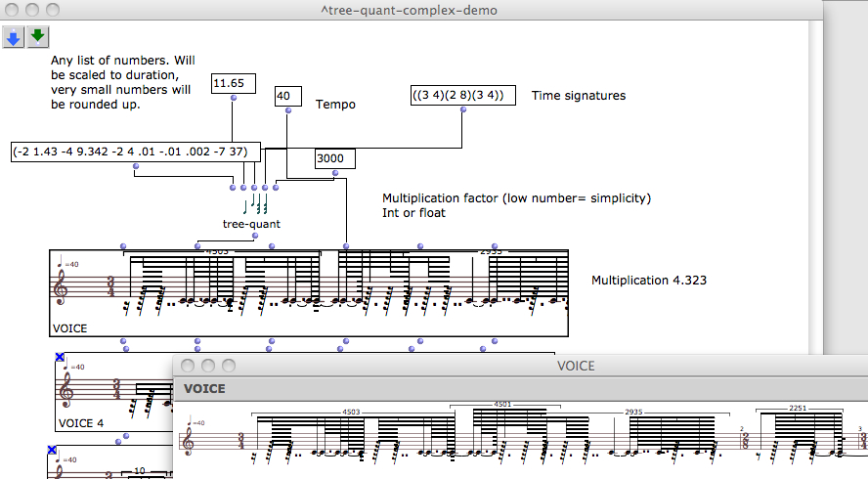Click the number list starting with -2 1.43
868x479 pixels.
click(x=135, y=152)
